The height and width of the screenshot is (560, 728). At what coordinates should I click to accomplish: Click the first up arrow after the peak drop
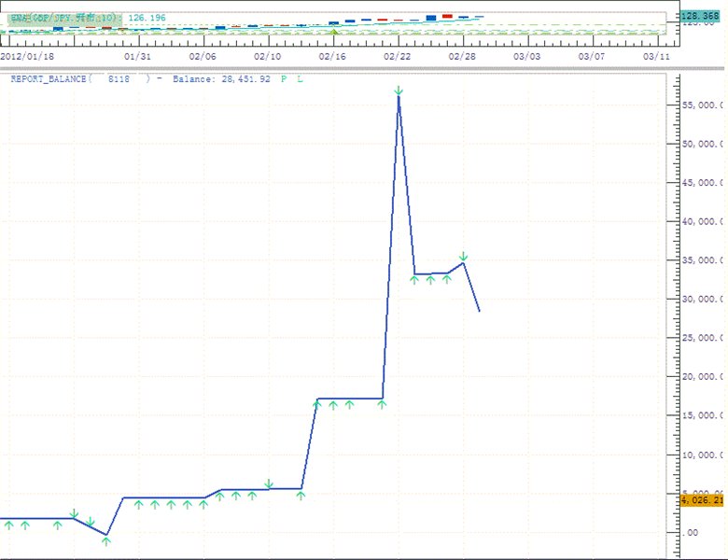(414, 280)
